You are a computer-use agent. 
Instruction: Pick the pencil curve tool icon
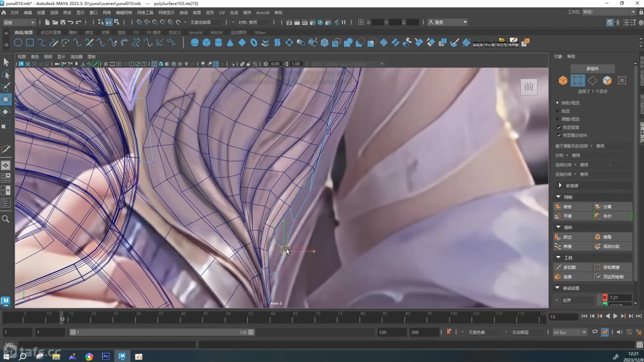coord(53,43)
